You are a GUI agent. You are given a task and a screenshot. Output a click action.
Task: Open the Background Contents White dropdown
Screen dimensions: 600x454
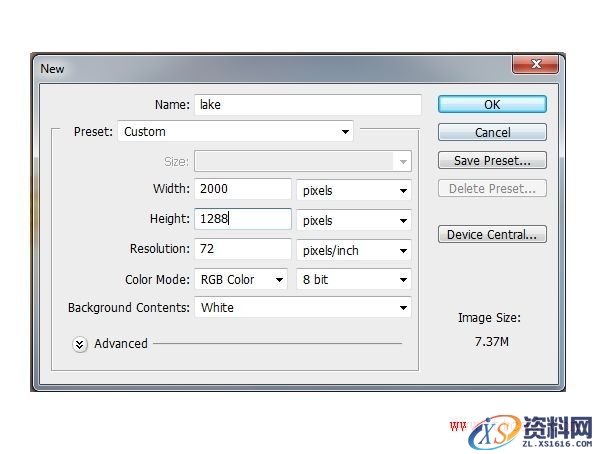[x=302, y=308]
